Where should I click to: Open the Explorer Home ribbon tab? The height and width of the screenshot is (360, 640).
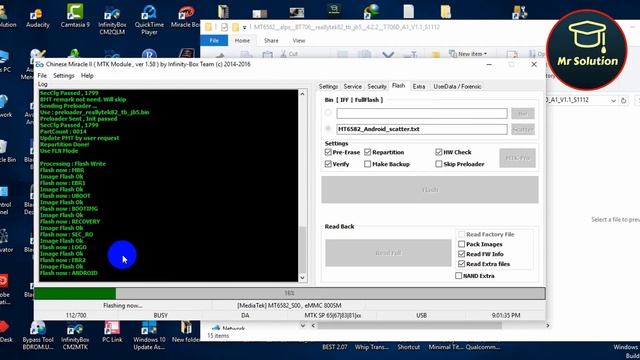coord(242,40)
